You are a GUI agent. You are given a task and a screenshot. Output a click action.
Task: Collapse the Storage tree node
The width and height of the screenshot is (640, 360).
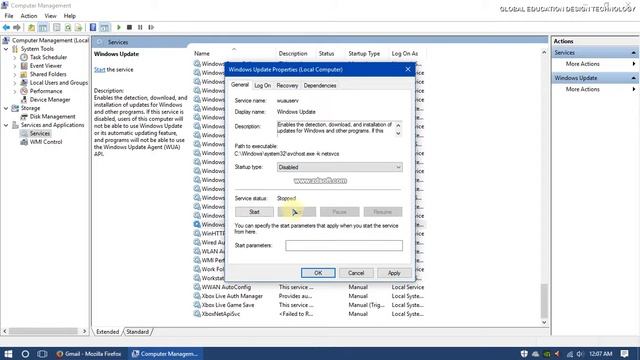point(6,108)
